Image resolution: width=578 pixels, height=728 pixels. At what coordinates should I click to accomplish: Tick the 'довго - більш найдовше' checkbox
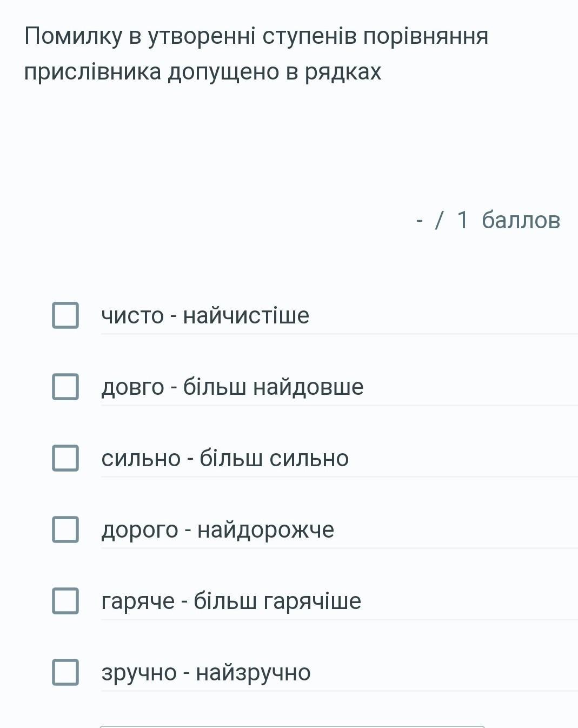click(x=65, y=387)
